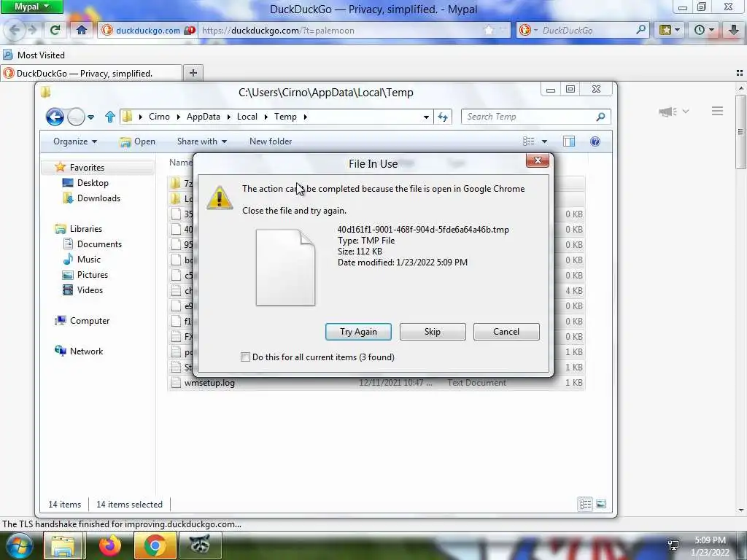Open the view options dropdown arrow
The height and width of the screenshot is (560, 747).
tap(544, 141)
